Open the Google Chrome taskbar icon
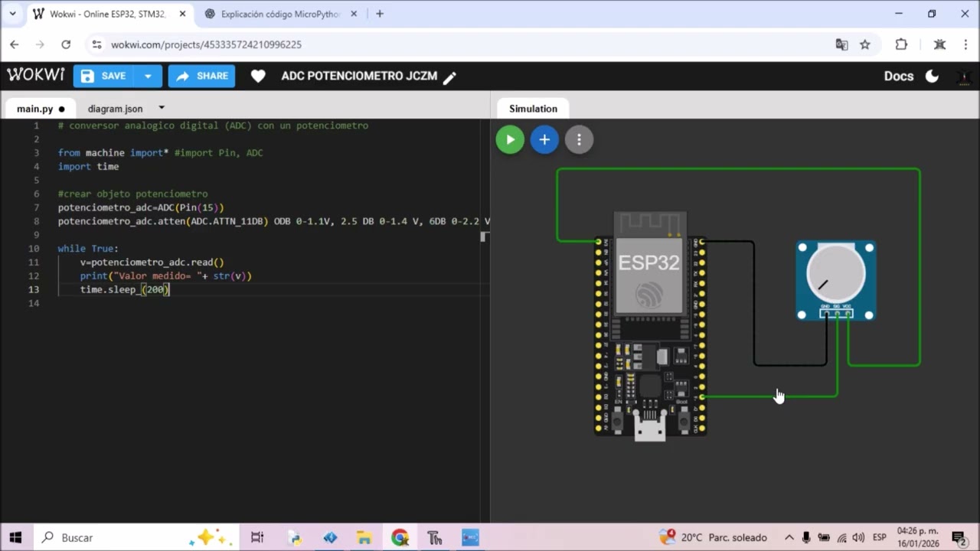980x551 pixels. pyautogui.click(x=400, y=537)
